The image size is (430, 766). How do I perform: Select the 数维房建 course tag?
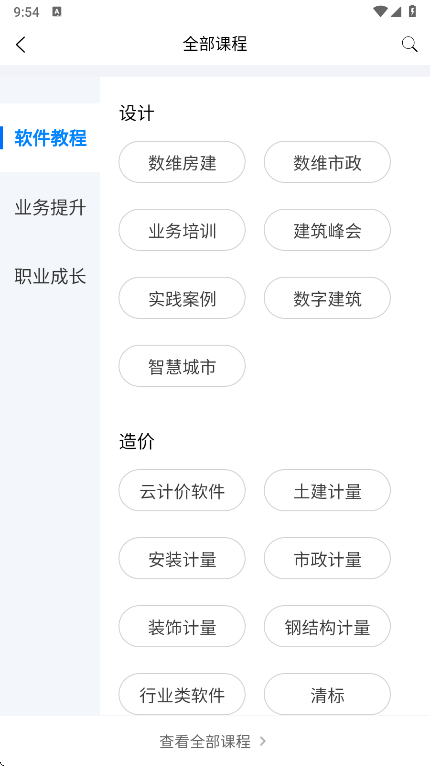(182, 162)
